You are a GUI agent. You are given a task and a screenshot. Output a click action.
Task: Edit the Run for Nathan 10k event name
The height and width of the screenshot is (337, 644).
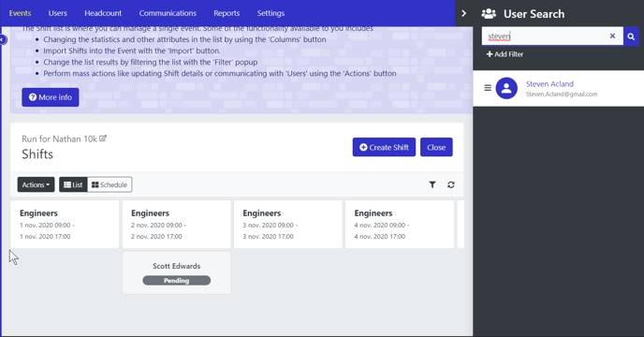click(103, 139)
